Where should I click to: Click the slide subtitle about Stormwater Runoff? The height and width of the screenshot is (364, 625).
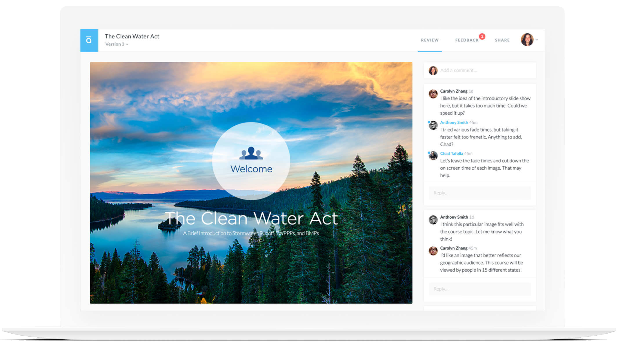(x=251, y=233)
